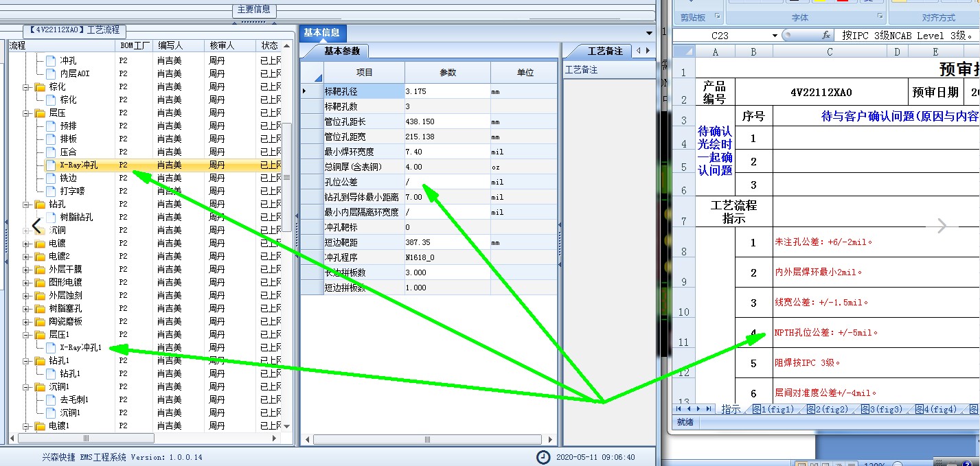Click the 编写人 column header

[178, 45]
